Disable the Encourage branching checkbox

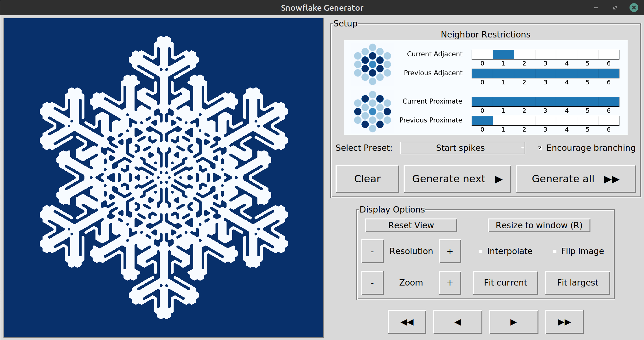coord(540,148)
